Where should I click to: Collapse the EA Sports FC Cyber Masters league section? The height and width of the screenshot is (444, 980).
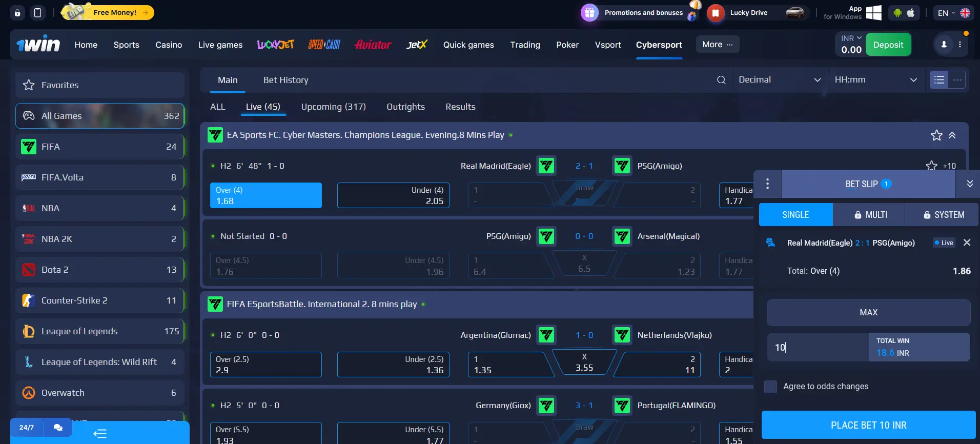pyautogui.click(x=952, y=135)
